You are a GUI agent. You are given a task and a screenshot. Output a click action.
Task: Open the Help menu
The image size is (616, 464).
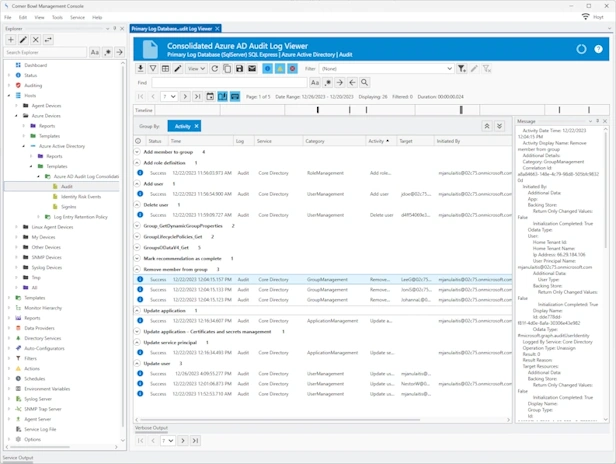click(97, 17)
